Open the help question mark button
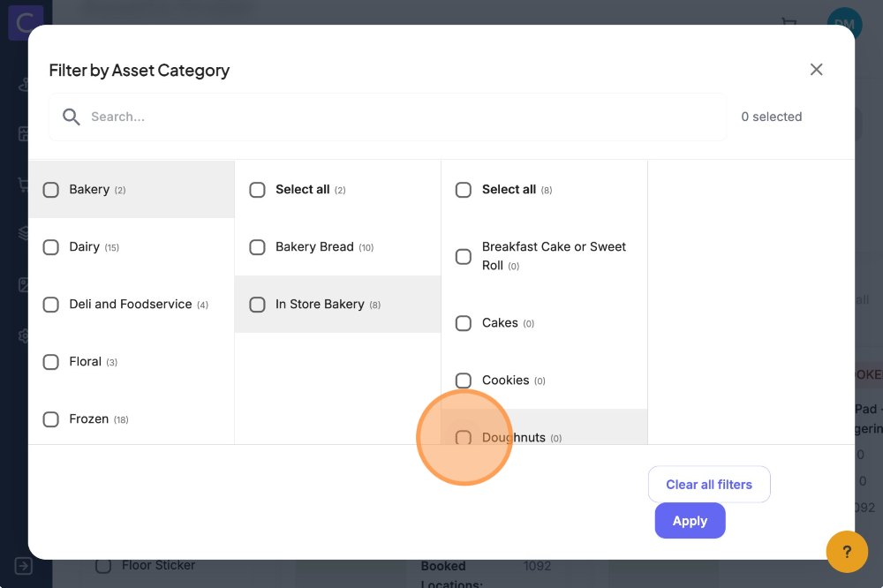Viewport: 883px width, 588px height. pos(847,552)
